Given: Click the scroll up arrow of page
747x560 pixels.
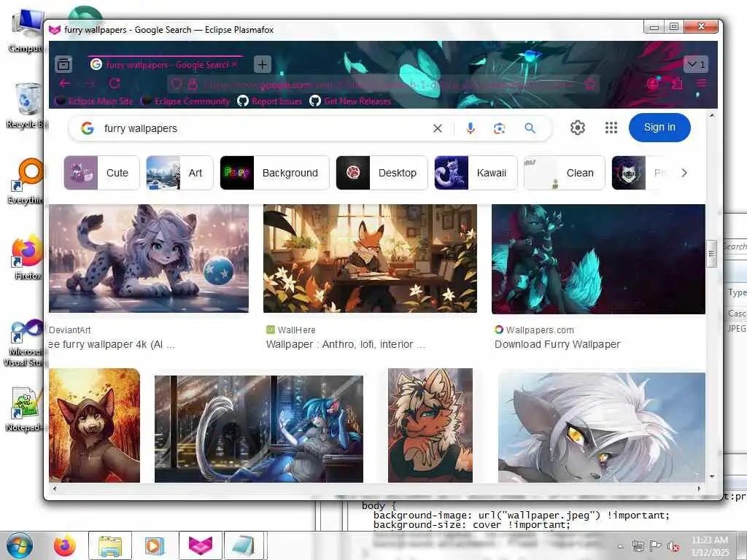Looking at the screenshot, I should point(712,115).
